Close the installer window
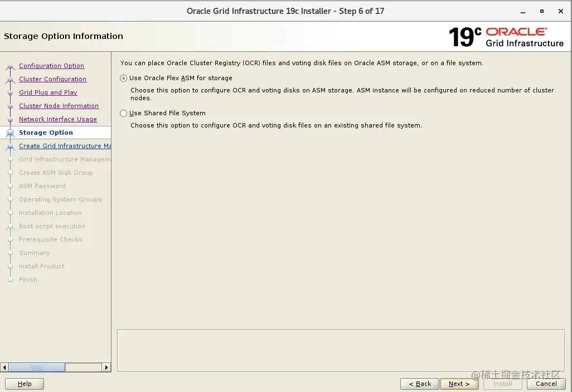The width and height of the screenshot is (572, 392). click(x=561, y=11)
